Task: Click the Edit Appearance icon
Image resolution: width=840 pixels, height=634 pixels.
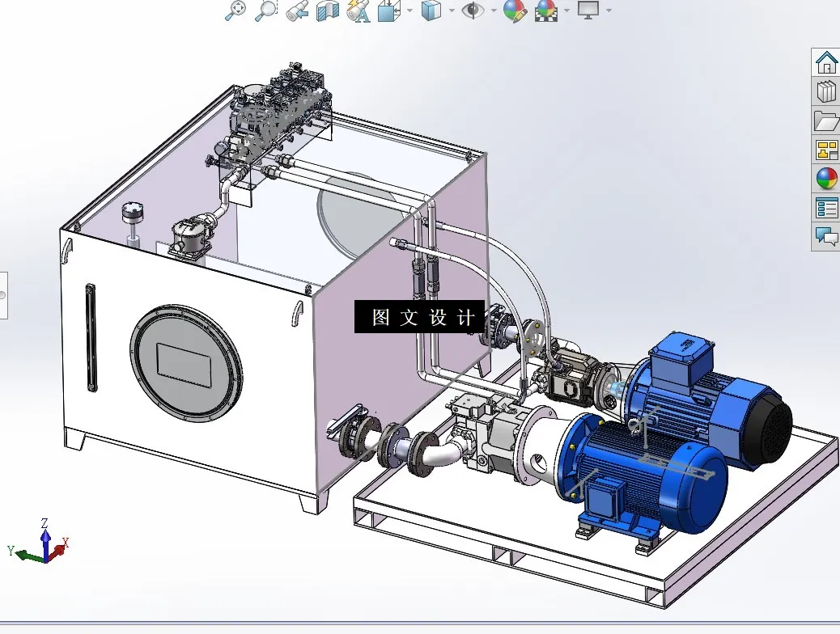Action: 515,11
